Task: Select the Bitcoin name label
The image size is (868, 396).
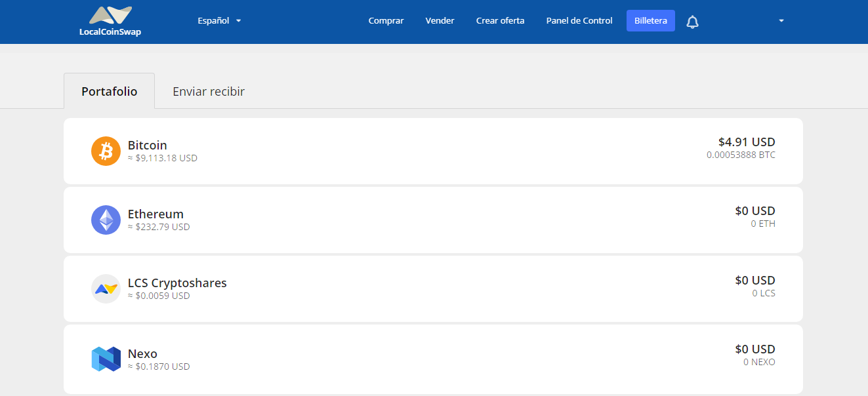Action: [148, 145]
